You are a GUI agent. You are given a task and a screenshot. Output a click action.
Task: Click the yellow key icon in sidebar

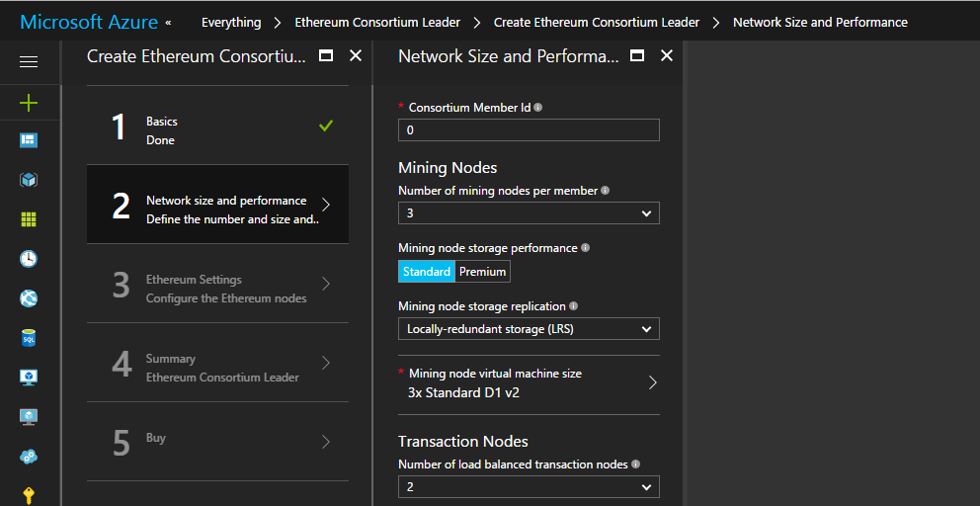pos(29,494)
